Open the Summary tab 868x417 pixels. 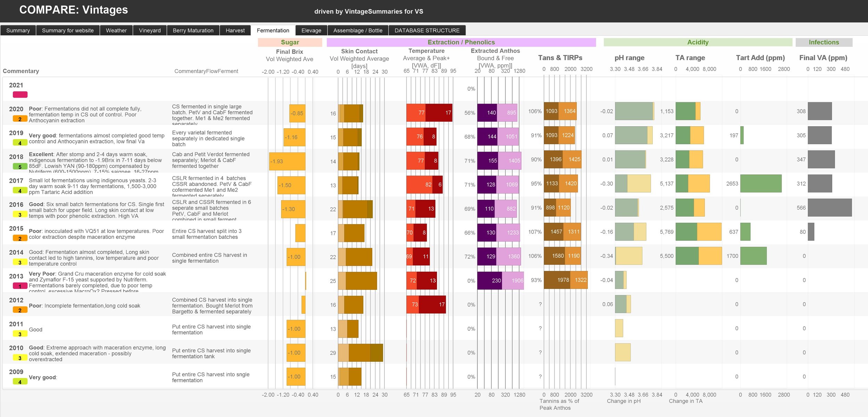18,30
